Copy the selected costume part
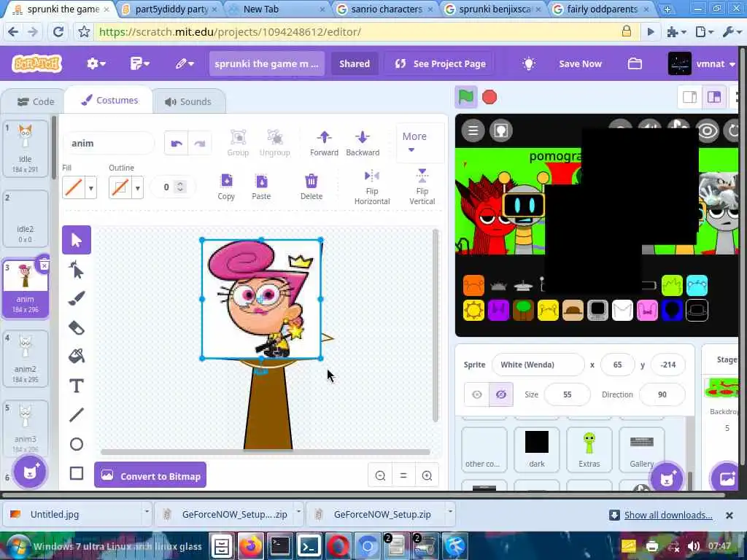 226,187
